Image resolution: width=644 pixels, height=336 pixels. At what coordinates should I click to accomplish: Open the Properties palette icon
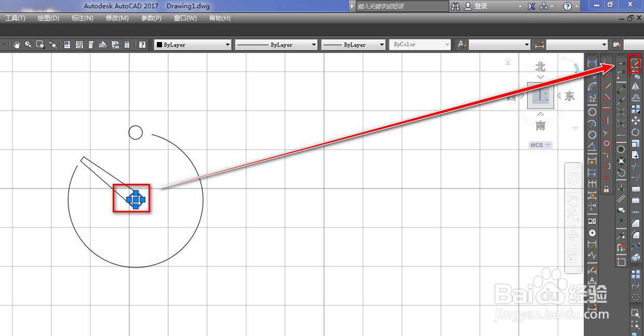[x=68, y=45]
